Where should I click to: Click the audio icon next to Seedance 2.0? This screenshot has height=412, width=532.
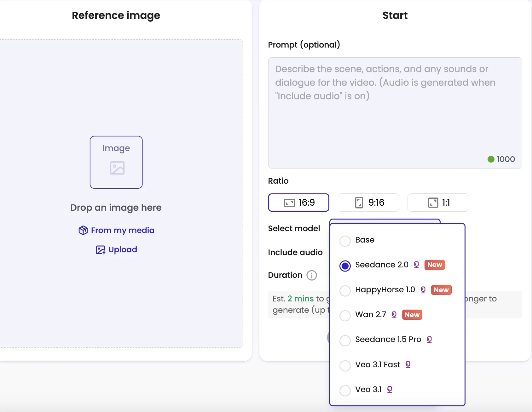(416, 265)
